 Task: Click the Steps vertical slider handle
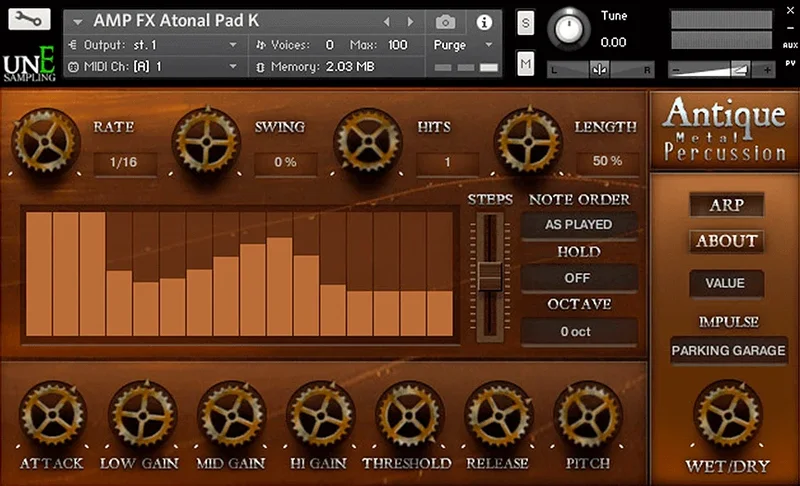pos(490,277)
